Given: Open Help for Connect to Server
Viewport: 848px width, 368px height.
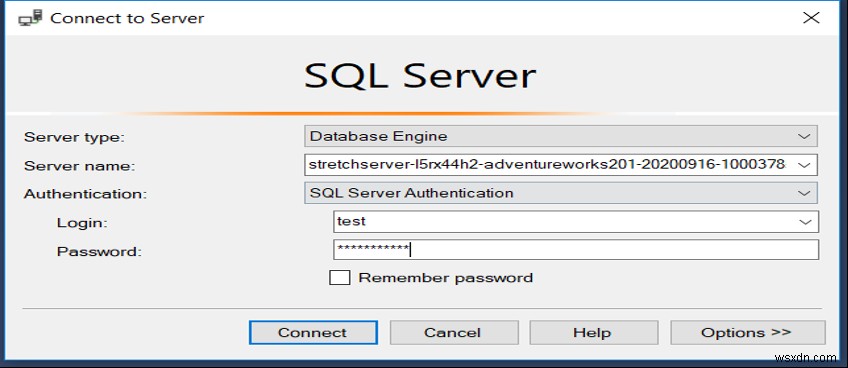Looking at the screenshot, I should 593,332.
